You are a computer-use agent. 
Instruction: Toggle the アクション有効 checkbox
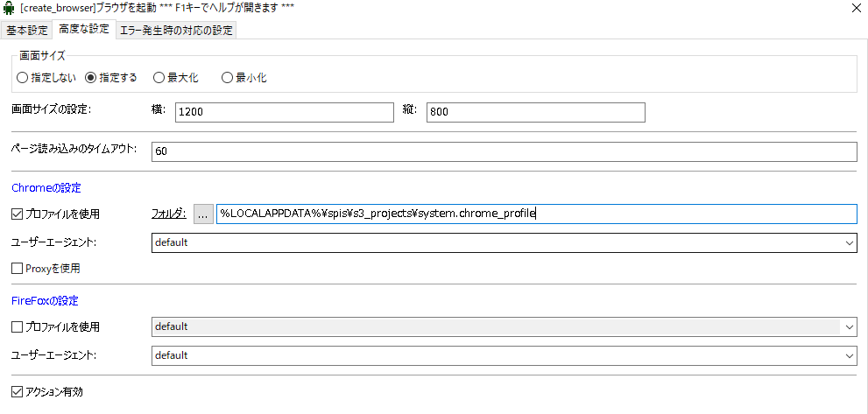[x=18, y=390]
